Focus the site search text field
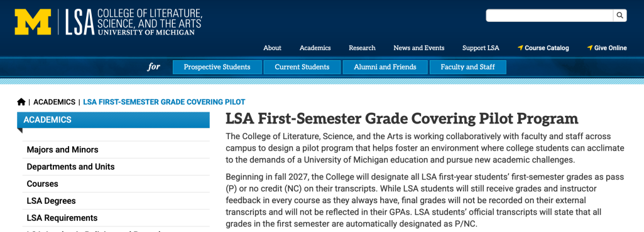This screenshot has height=232, width=644. 550,16
